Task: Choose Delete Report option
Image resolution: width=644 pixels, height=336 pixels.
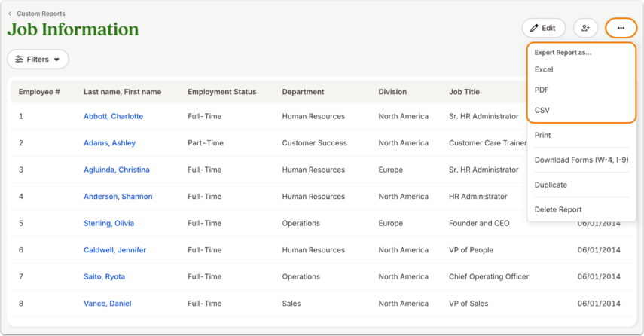Action: pyautogui.click(x=557, y=209)
